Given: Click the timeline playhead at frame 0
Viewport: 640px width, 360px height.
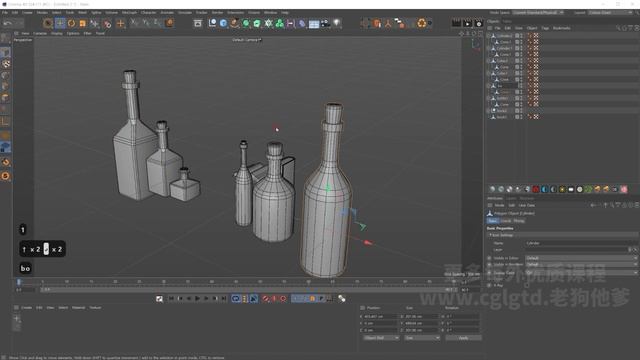Looking at the screenshot, I should (x=19, y=282).
